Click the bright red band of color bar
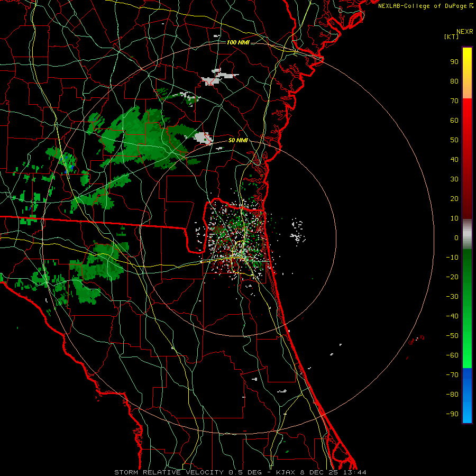The width and height of the screenshot is (476, 476). pos(467,112)
